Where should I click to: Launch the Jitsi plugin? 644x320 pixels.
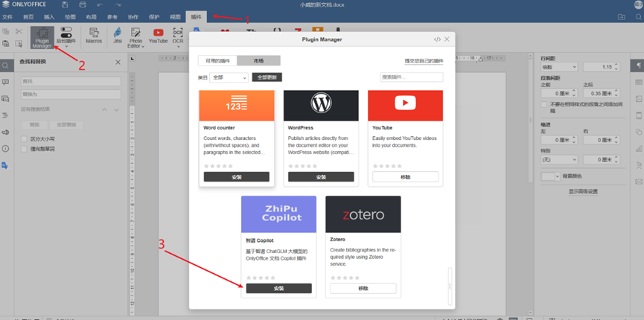[x=118, y=36]
